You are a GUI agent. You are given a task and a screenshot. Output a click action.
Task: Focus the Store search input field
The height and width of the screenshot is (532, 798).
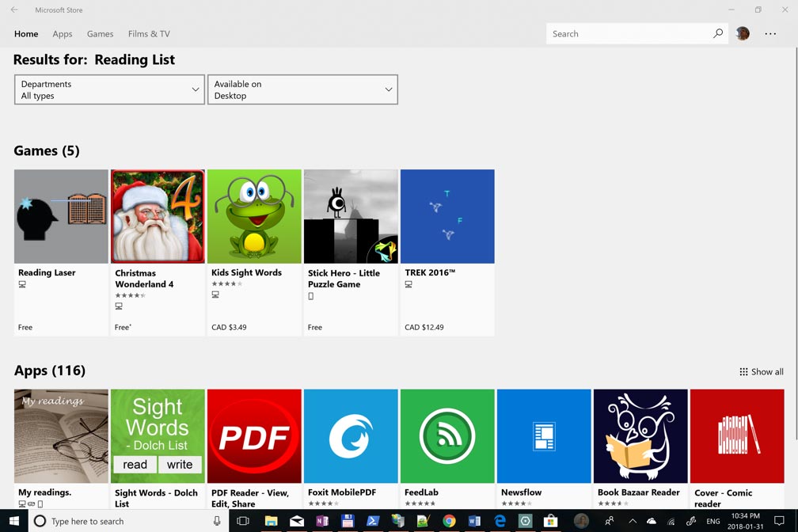tap(629, 33)
